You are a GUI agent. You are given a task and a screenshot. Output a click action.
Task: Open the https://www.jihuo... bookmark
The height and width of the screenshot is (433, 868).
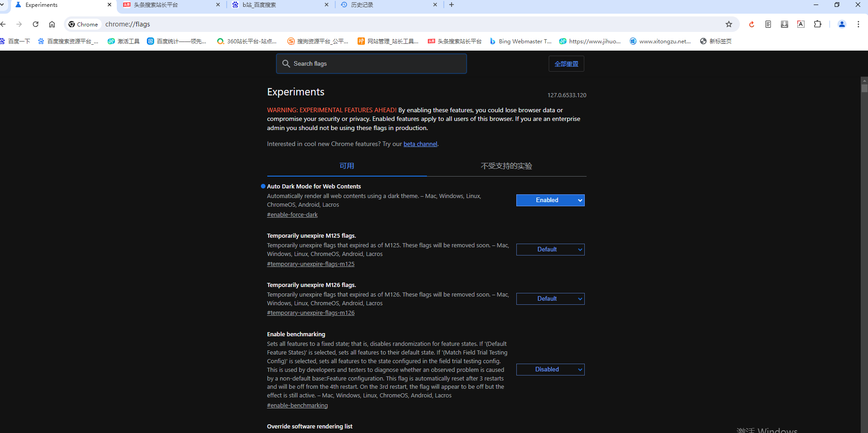[590, 41]
